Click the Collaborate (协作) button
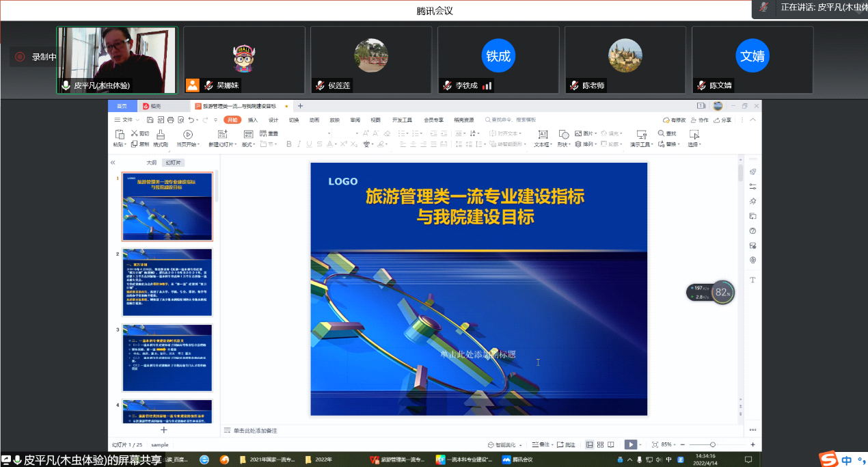 (x=700, y=120)
